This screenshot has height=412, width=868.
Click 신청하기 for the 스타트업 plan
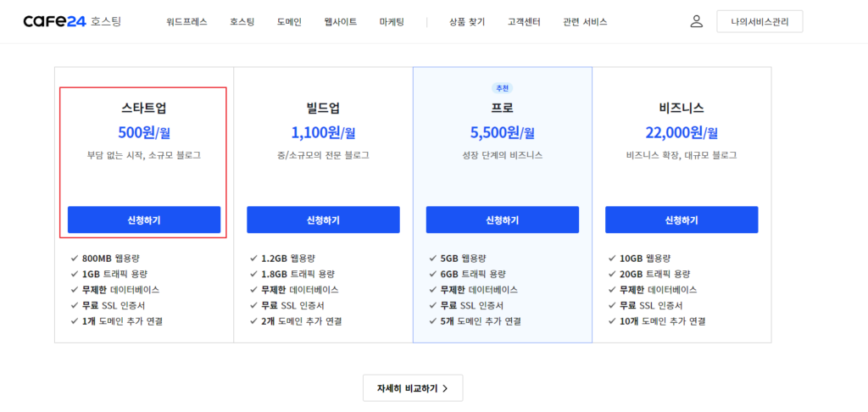pos(144,220)
